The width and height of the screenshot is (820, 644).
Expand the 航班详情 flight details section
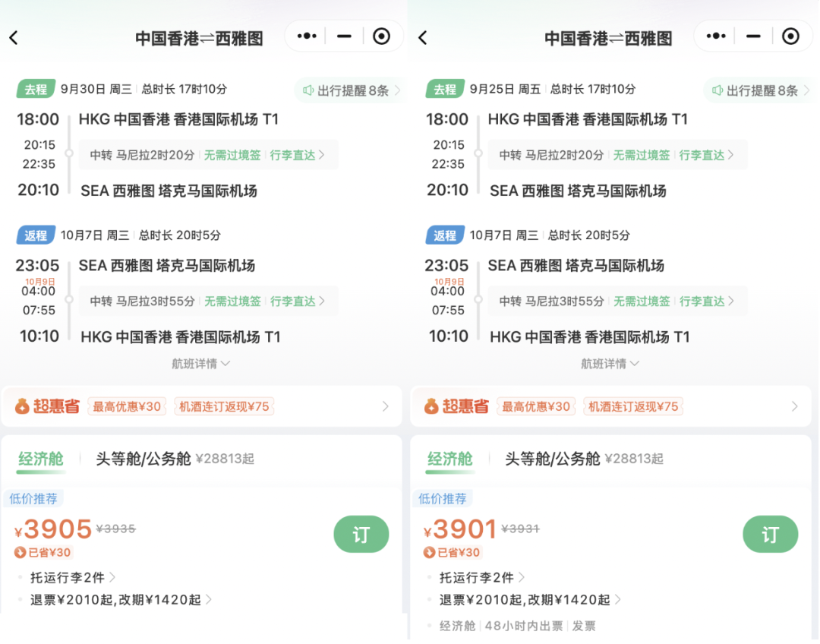coord(201,364)
